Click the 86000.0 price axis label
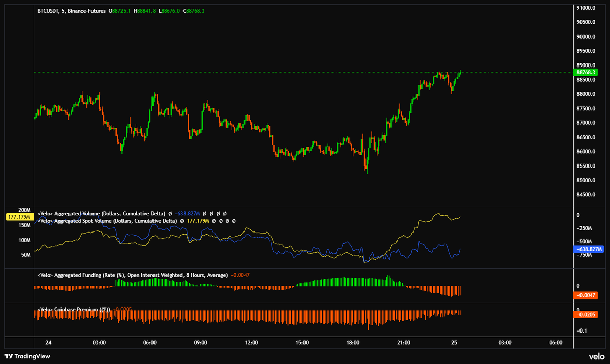The width and height of the screenshot is (610, 364). pyautogui.click(x=587, y=151)
